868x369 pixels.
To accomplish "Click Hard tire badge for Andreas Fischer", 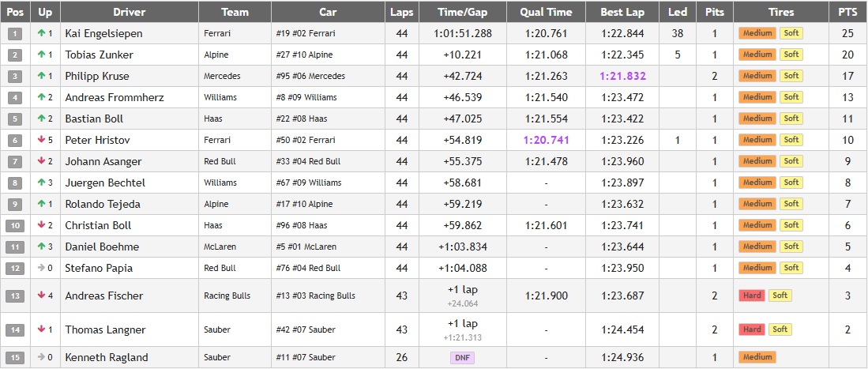I will 752,296.
